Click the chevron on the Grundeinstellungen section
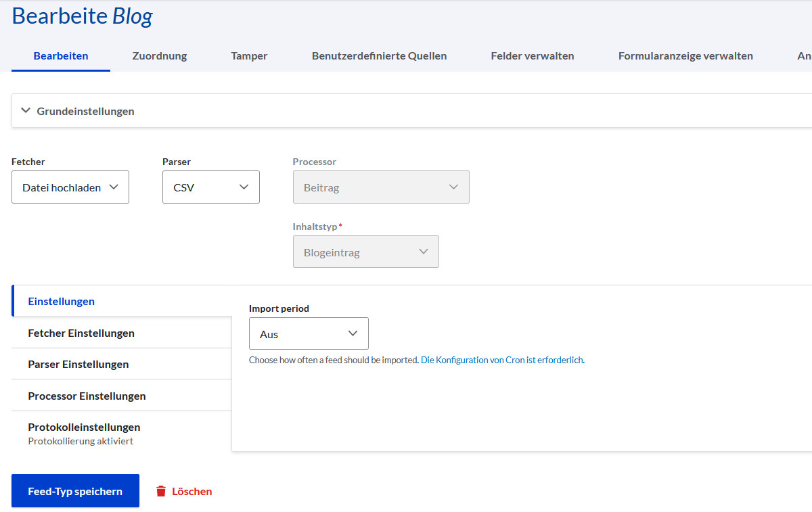 pyautogui.click(x=26, y=110)
